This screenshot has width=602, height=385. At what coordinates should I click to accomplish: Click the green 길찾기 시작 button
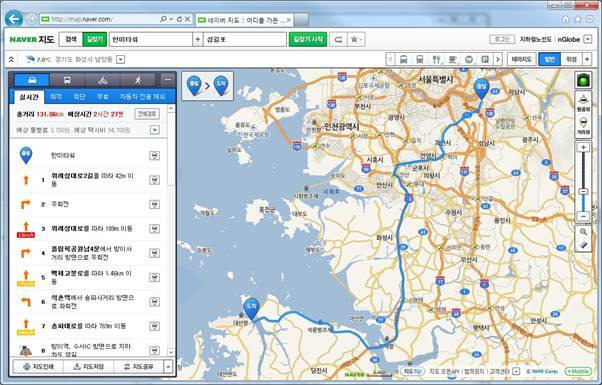[308, 39]
